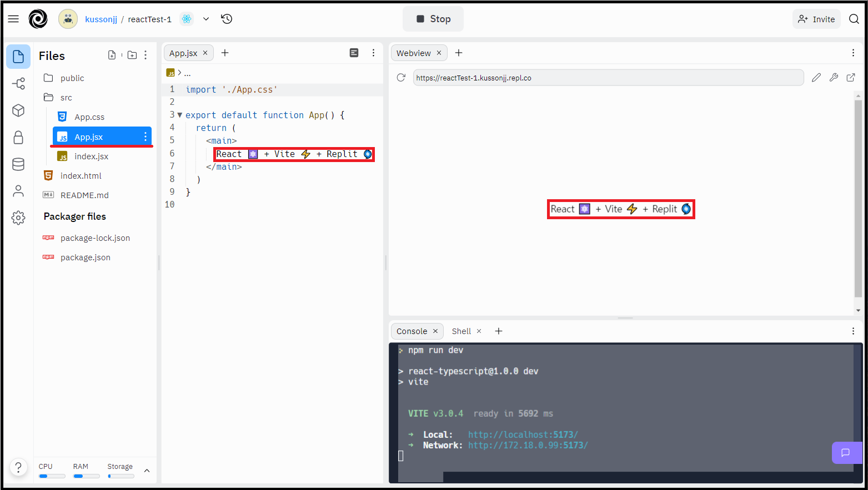The height and width of the screenshot is (490, 868).
Task: Click the Storage usage bar
Action: pos(121,476)
